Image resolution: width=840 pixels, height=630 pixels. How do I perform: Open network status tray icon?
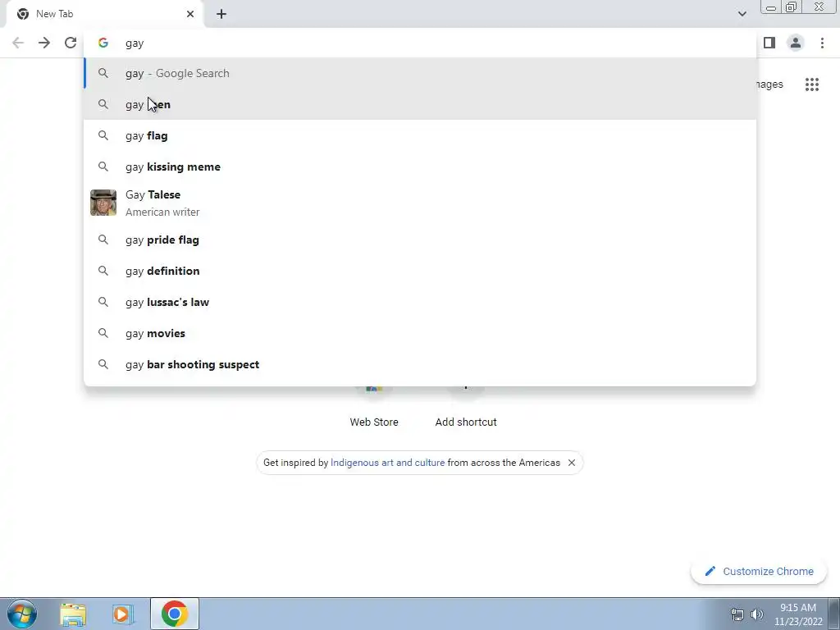[x=737, y=614]
